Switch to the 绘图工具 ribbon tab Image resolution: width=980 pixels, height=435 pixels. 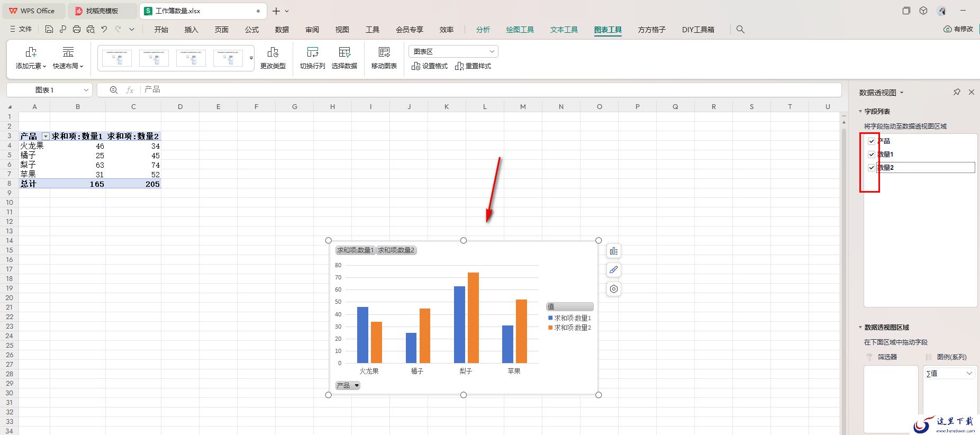[x=520, y=30]
